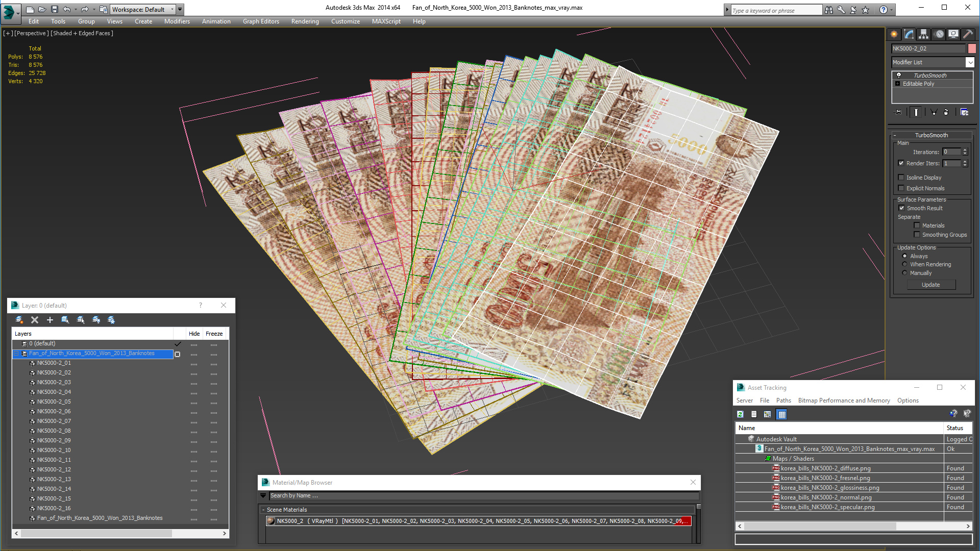This screenshot has width=980, height=551.
Task: Check Separate by Smoothing Groups option
Action: click(x=917, y=235)
